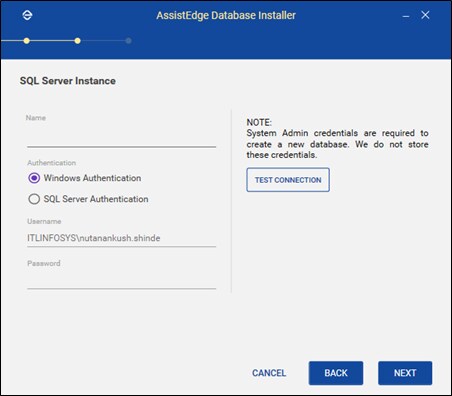Click the AssistEdge logo icon in title bar
Screen dimensions: 452x396
tap(27, 15)
